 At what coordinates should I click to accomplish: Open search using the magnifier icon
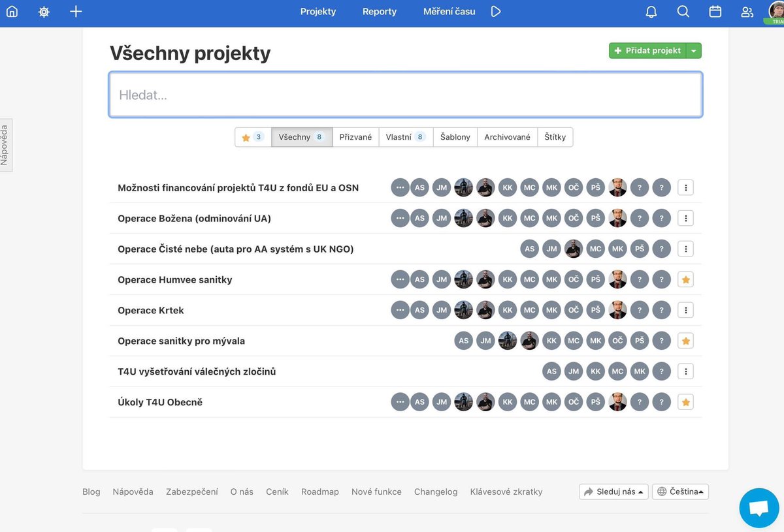coord(683,11)
